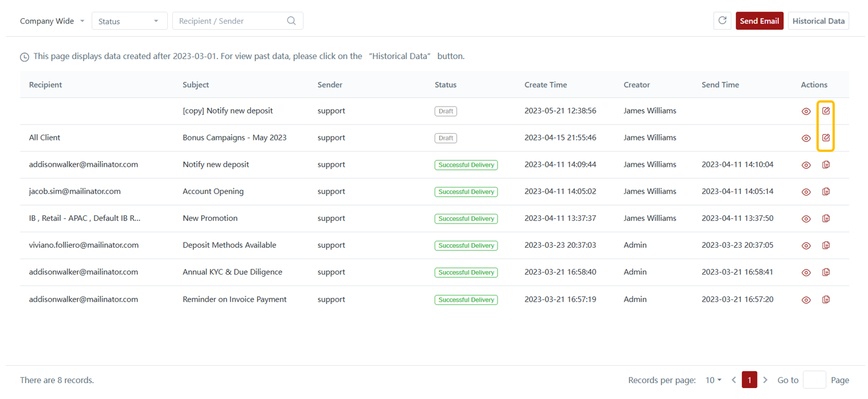The height and width of the screenshot is (399, 868).
Task: Copy the Annual KYC & Due Diligence email
Action: 826,272
